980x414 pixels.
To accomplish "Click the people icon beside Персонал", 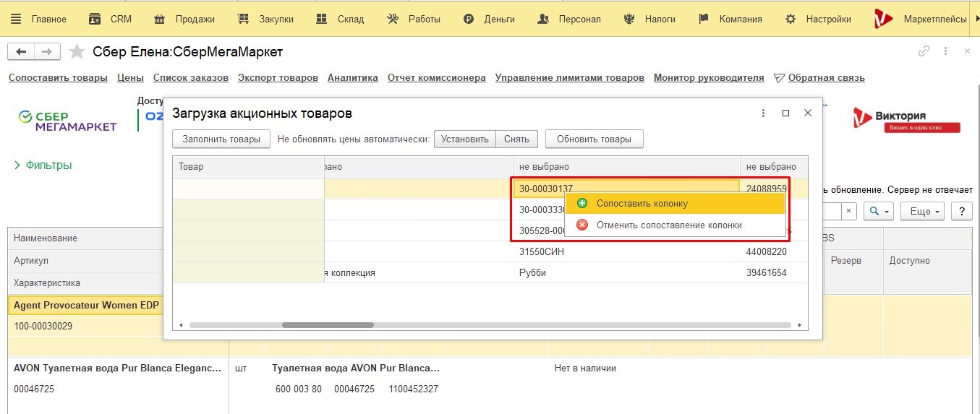I will (x=543, y=20).
